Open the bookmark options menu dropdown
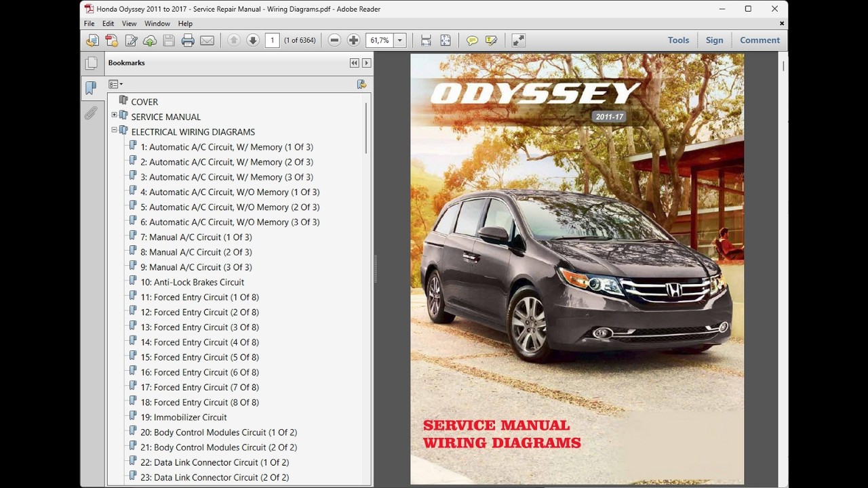 click(116, 84)
